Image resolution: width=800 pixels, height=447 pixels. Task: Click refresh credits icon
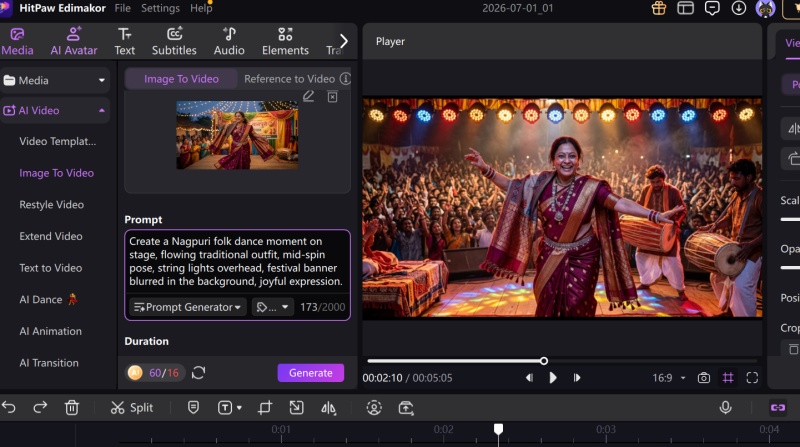pyautogui.click(x=198, y=373)
